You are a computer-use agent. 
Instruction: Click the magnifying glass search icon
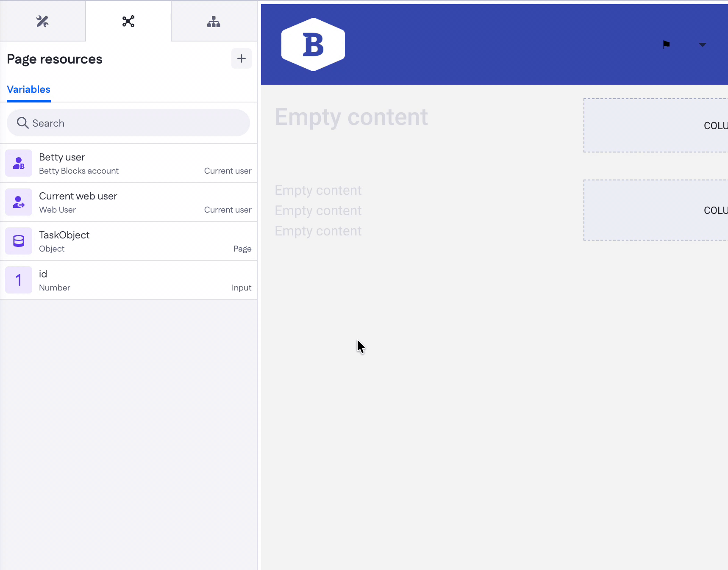point(22,123)
